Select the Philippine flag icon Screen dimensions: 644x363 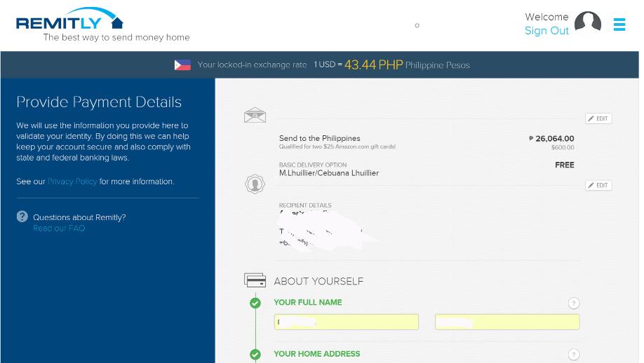tap(182, 64)
